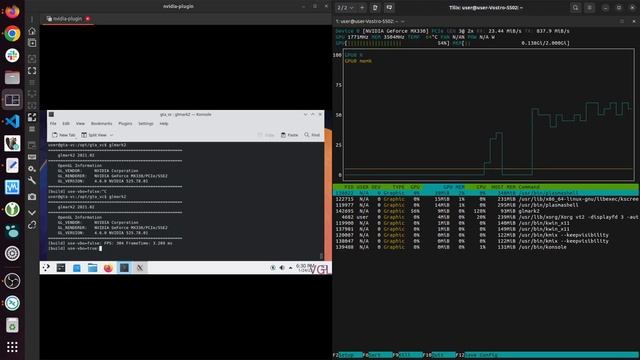Image resolution: width=640 pixels, height=360 pixels.
Task: Click the disconnect plug icon in viewer sidebar
Action: pyautogui.click(x=32, y=225)
